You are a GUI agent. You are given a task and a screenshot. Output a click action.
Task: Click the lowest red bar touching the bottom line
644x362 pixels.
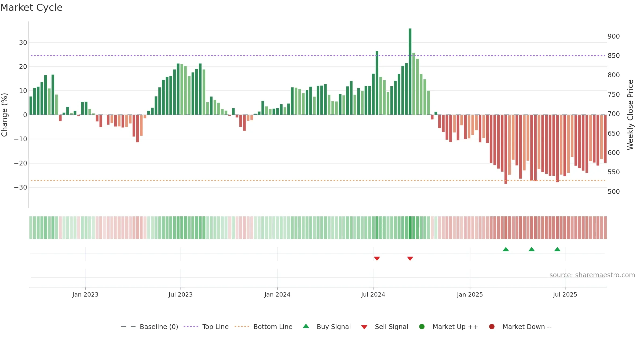(x=506, y=149)
